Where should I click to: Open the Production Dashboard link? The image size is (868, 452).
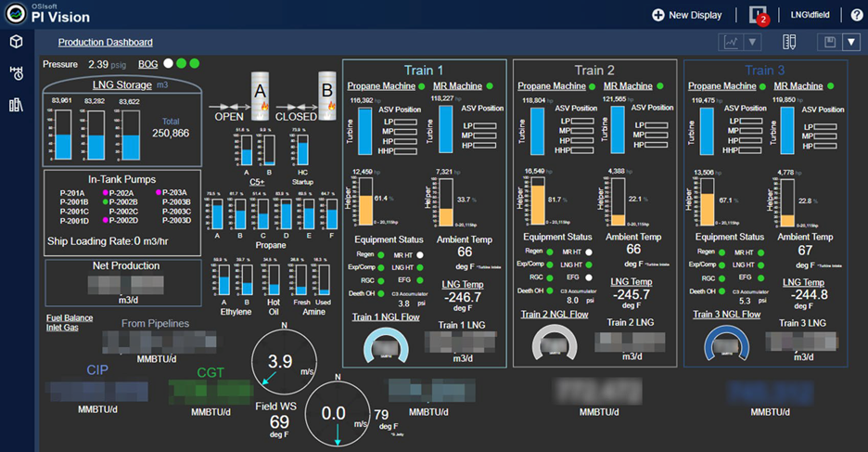[x=105, y=42]
